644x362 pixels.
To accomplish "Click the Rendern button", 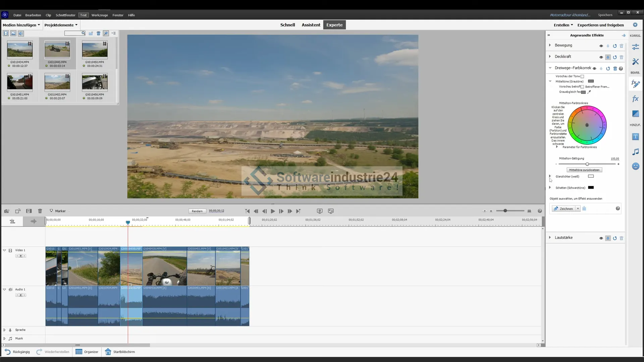I will (x=197, y=211).
